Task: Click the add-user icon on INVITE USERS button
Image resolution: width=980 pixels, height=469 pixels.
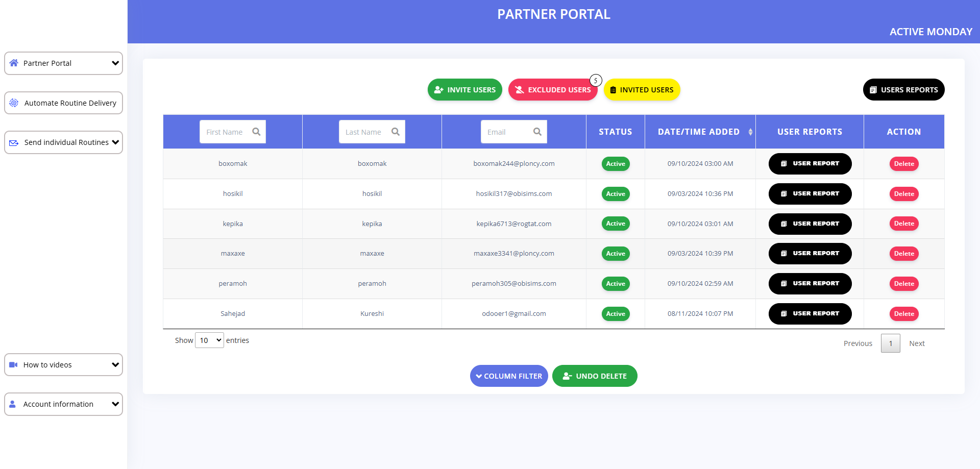Action: click(x=439, y=89)
